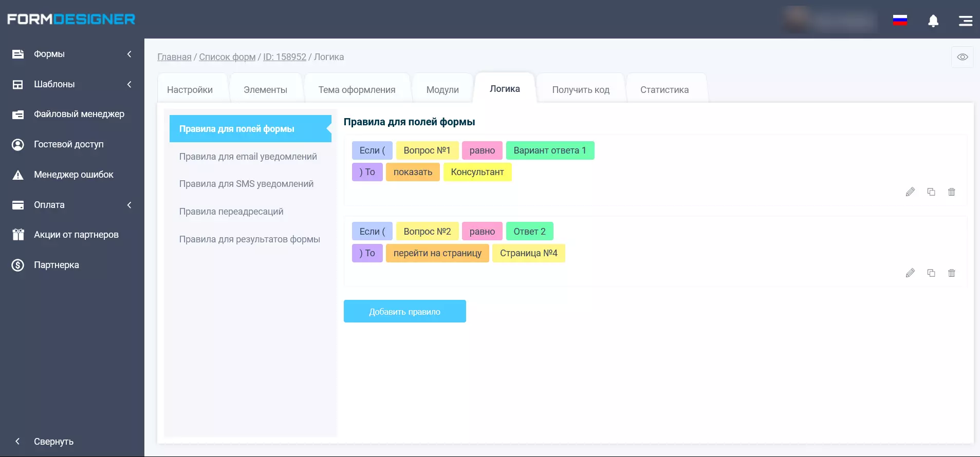Open the hamburger menu in the header

coord(965,21)
